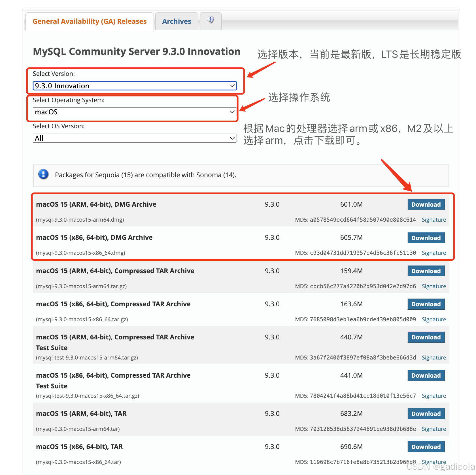Screen dimensions: 476x475
Task: Download ARM Test Suite archive 440.7M
Action: click(426, 337)
